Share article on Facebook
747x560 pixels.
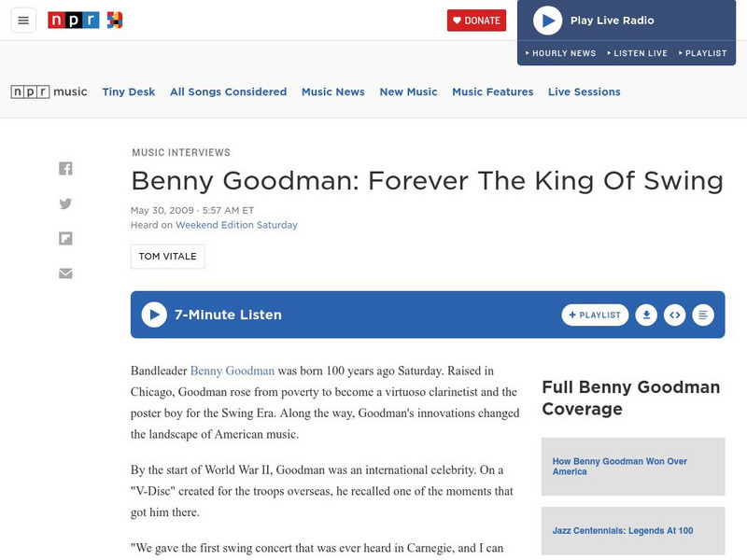65,169
